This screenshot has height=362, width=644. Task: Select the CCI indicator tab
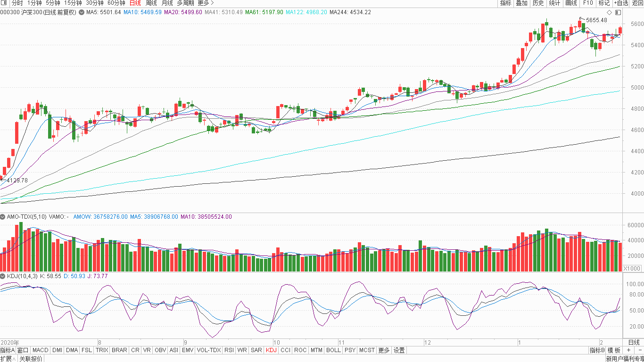click(x=285, y=350)
